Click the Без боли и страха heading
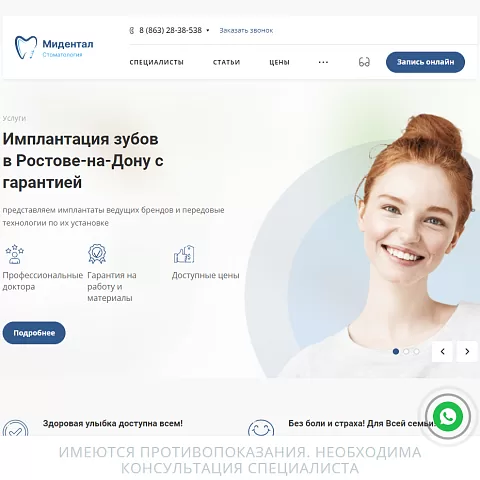 point(362,423)
